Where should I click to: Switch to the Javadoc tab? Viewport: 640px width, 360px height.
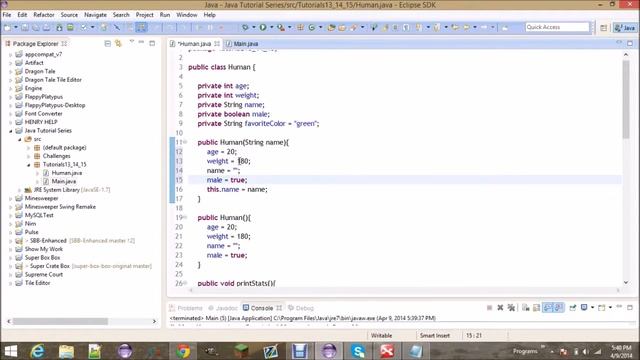[x=223, y=308]
